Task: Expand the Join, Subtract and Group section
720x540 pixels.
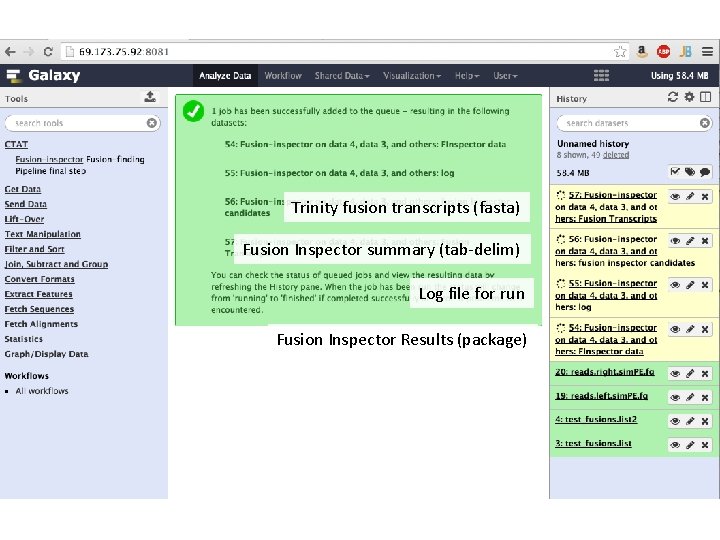Action: [x=56, y=264]
